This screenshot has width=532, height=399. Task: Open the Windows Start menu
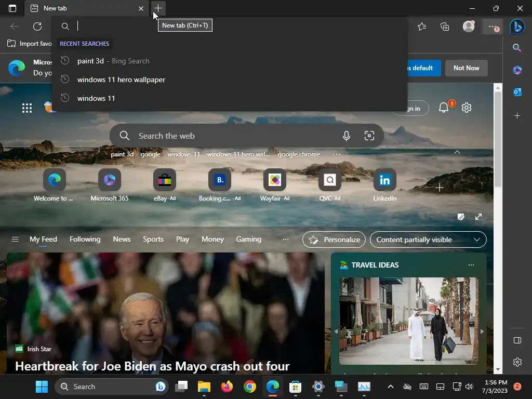pos(42,387)
